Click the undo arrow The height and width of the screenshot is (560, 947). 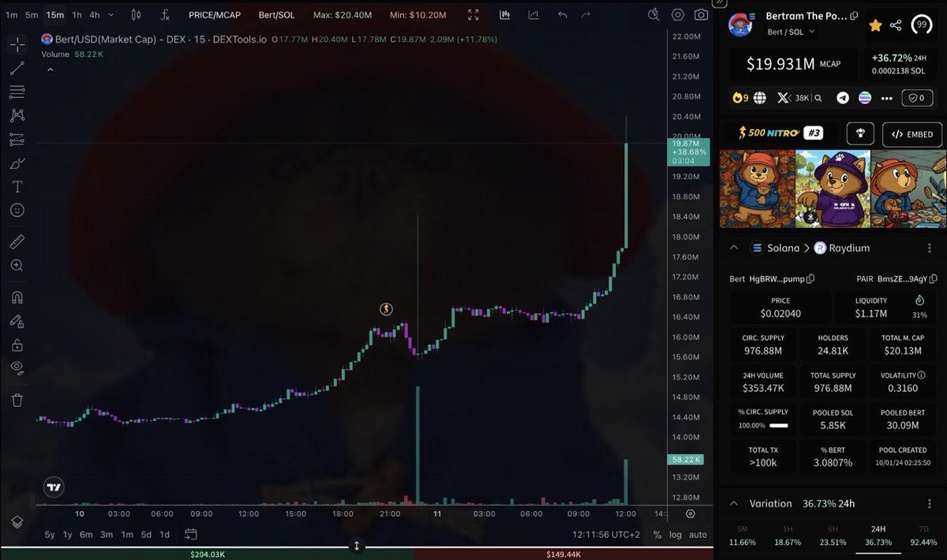pyautogui.click(x=563, y=14)
